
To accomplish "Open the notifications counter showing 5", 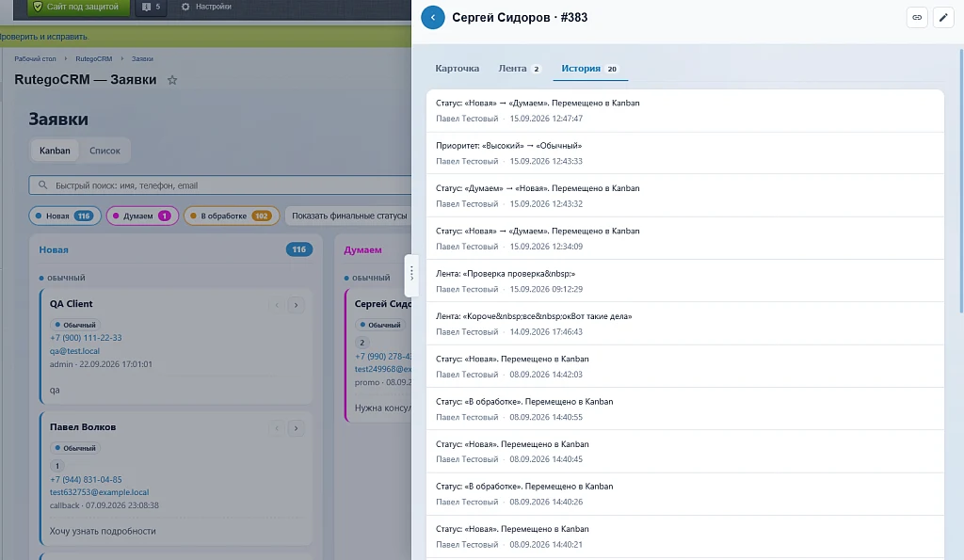I will pyautogui.click(x=151, y=7).
